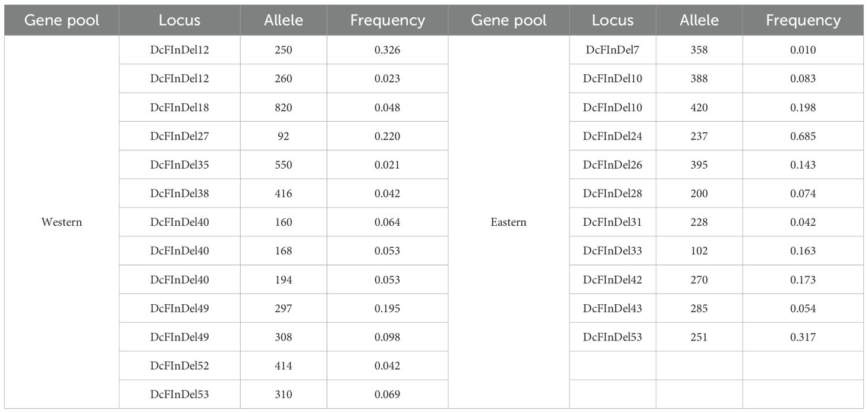Image resolution: width=868 pixels, height=413 pixels.
Task: Click the DcFInDel18 locus cell
Action: pyautogui.click(x=180, y=108)
